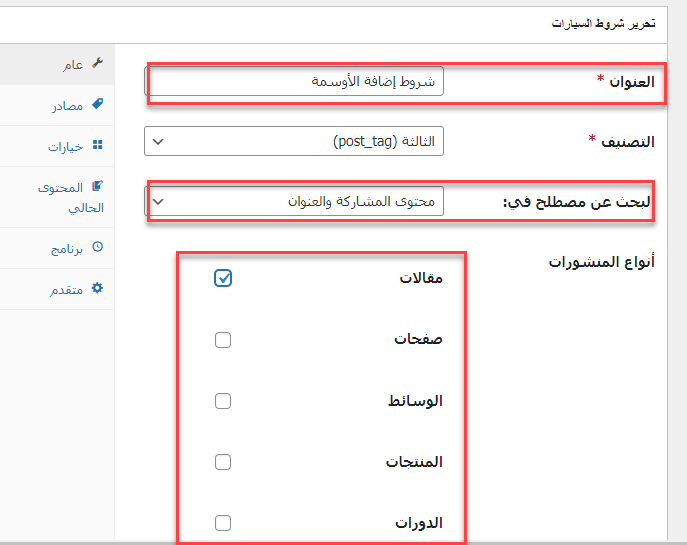The image size is (687, 545).
Task: Click the tag icon beside مصادر
Action: [97, 104]
